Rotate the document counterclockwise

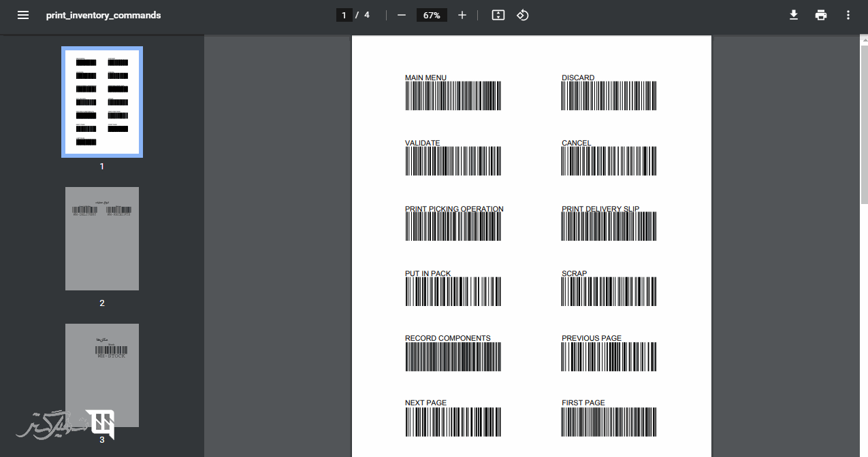pyautogui.click(x=523, y=15)
